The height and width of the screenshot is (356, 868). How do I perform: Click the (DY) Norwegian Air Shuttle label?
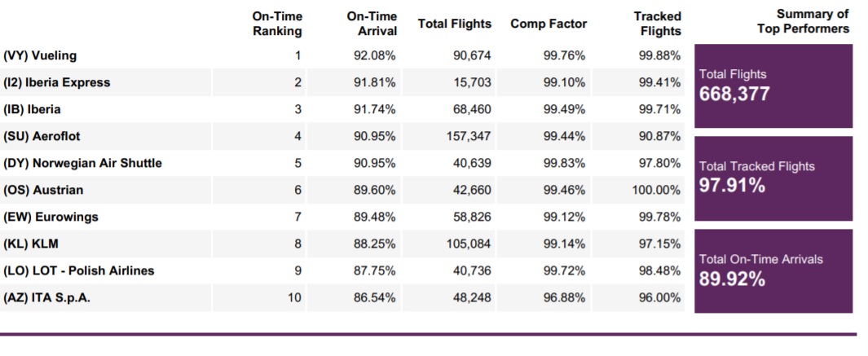(83, 163)
